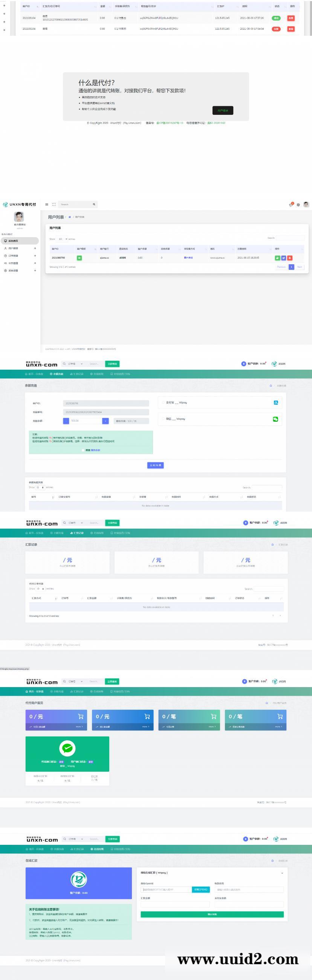Check the agree to service terms checkbox

point(83,450)
